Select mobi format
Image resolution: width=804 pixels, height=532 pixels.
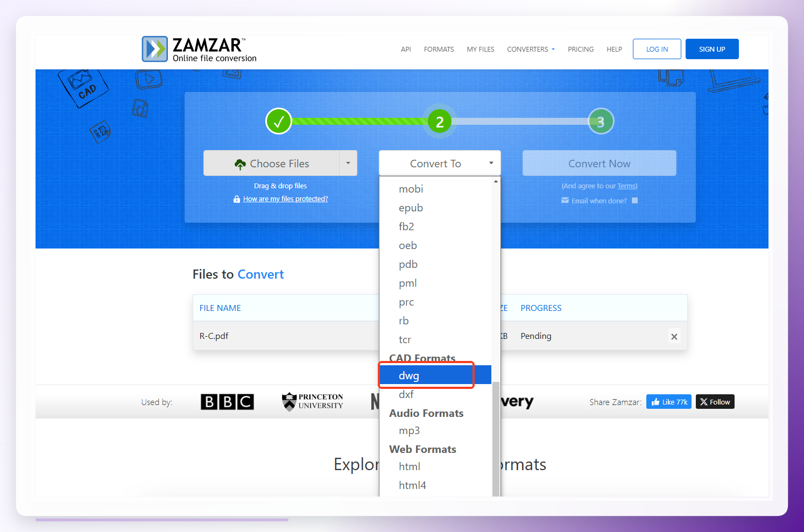[435, 189]
